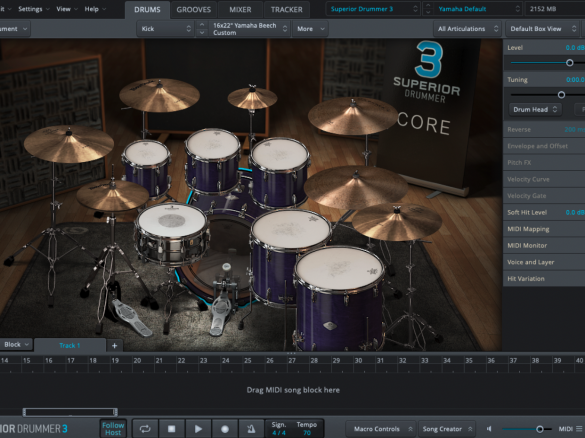Expand Macro Controls panel
This screenshot has height=438, width=585.
pos(381,429)
